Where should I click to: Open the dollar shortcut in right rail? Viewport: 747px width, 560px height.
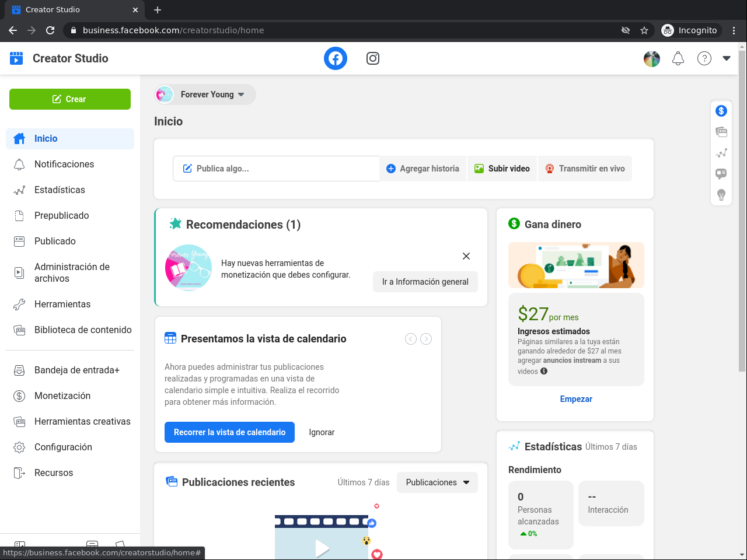tap(721, 111)
